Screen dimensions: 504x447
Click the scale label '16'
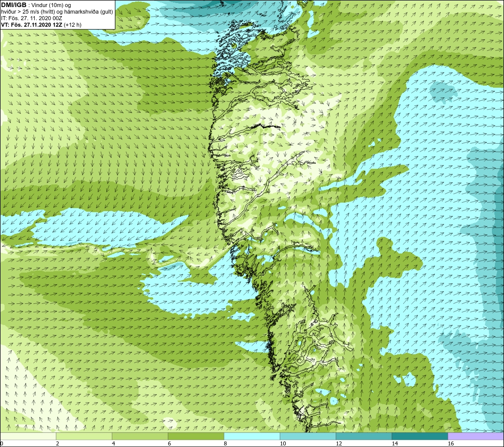coord(450,444)
